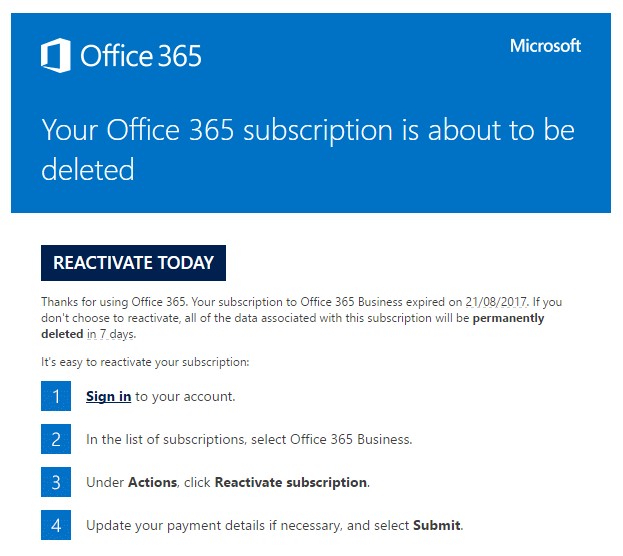
Task: Click the step 4 number icon
Action: click(x=56, y=525)
